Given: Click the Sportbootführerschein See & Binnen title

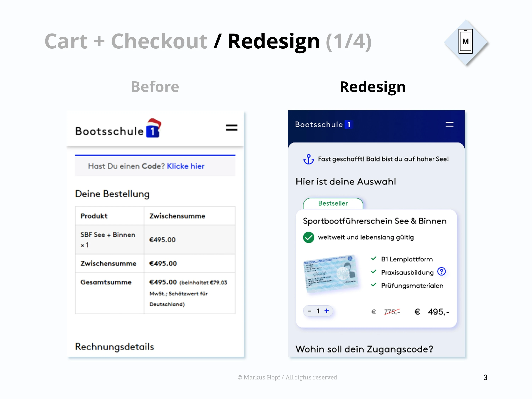Looking at the screenshot, I should pos(375,221).
